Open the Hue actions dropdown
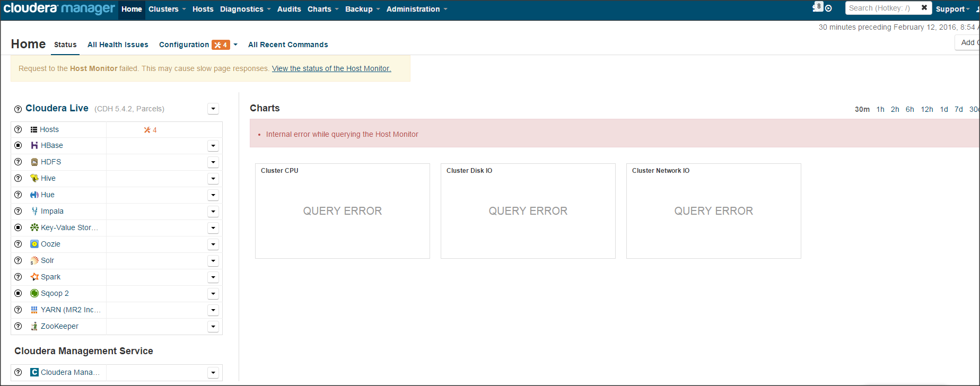 (213, 195)
